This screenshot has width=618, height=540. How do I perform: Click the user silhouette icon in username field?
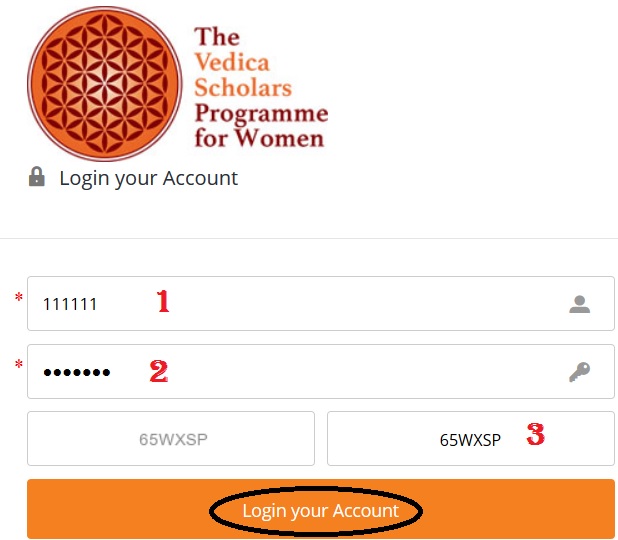point(579,304)
